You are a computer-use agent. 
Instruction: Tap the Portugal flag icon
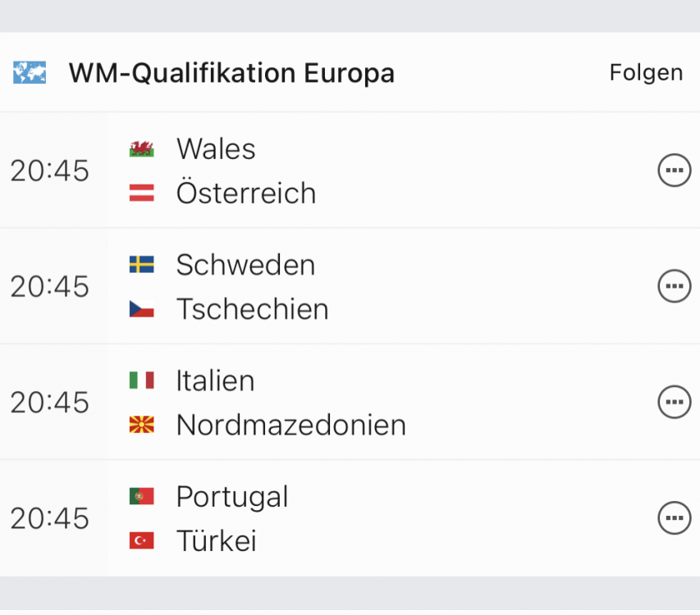(x=141, y=496)
